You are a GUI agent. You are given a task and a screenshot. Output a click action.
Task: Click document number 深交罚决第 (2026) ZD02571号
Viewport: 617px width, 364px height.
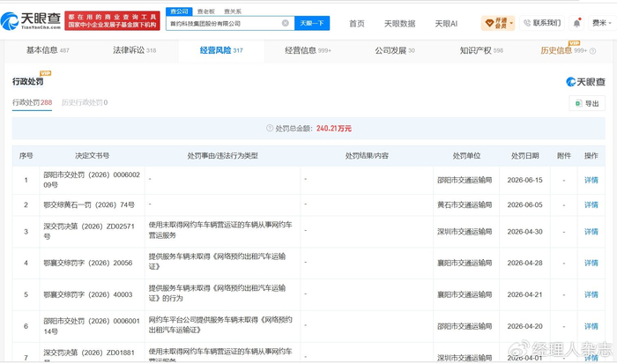point(89,232)
